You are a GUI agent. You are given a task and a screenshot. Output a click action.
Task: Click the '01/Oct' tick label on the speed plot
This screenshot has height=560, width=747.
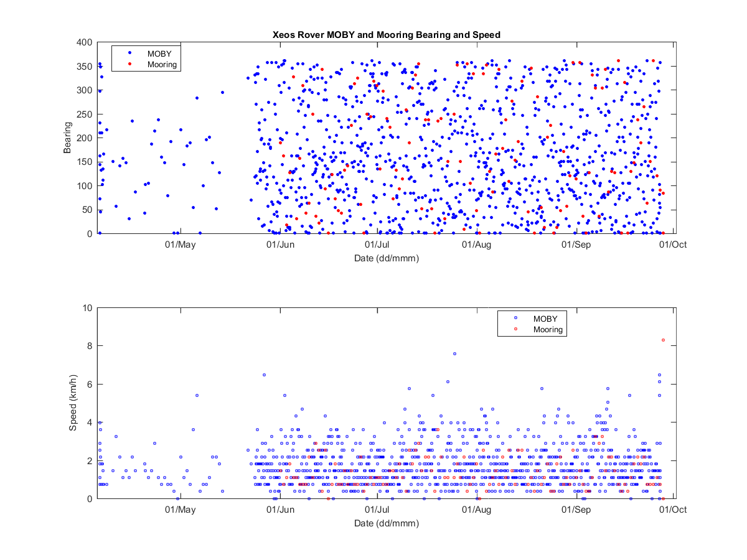673,510
